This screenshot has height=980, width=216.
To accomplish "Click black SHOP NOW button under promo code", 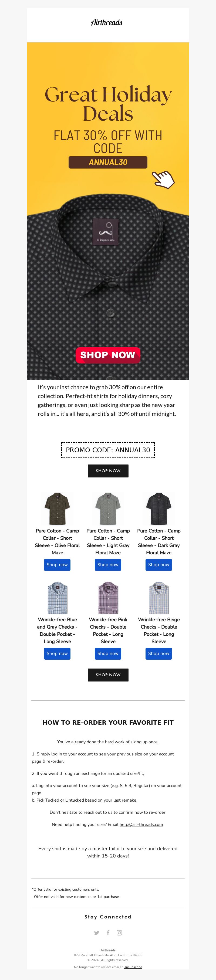I will (x=108, y=471).
